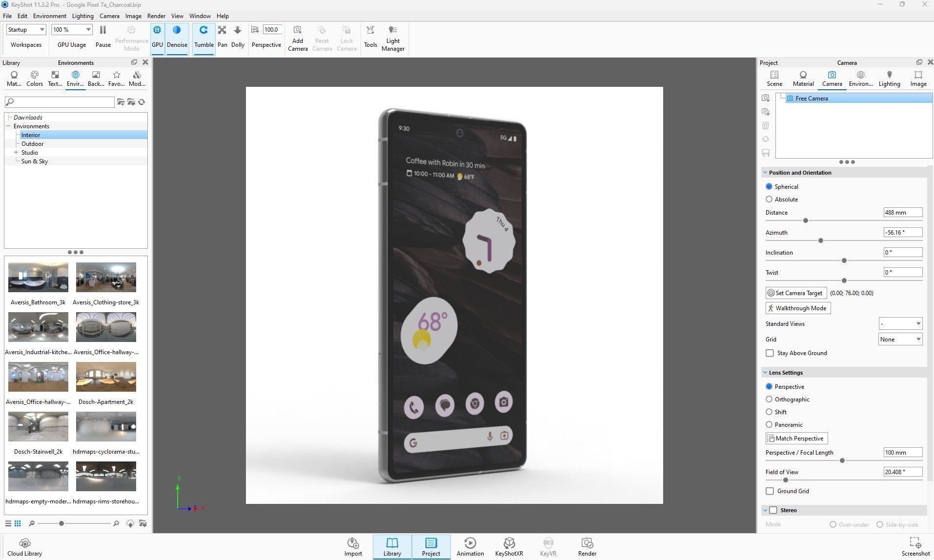Screen dimensions: 934x560
Task: Open the GPU Usage percentage dropdown
Action: [x=72, y=30]
